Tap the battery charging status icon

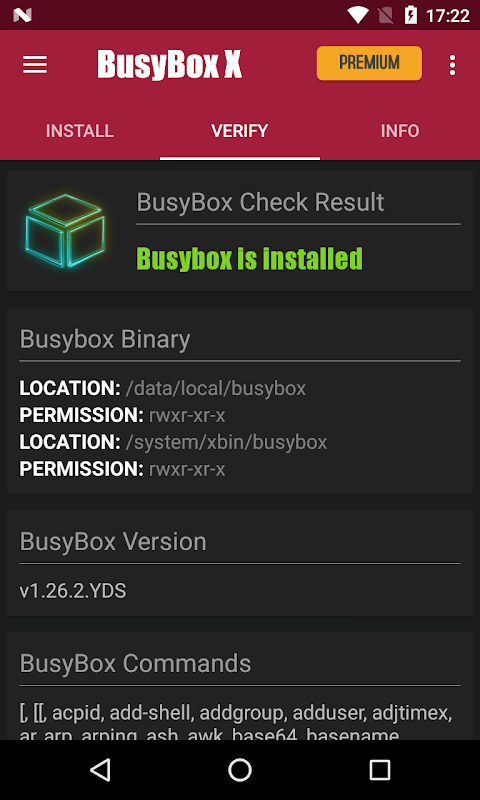coord(411,15)
